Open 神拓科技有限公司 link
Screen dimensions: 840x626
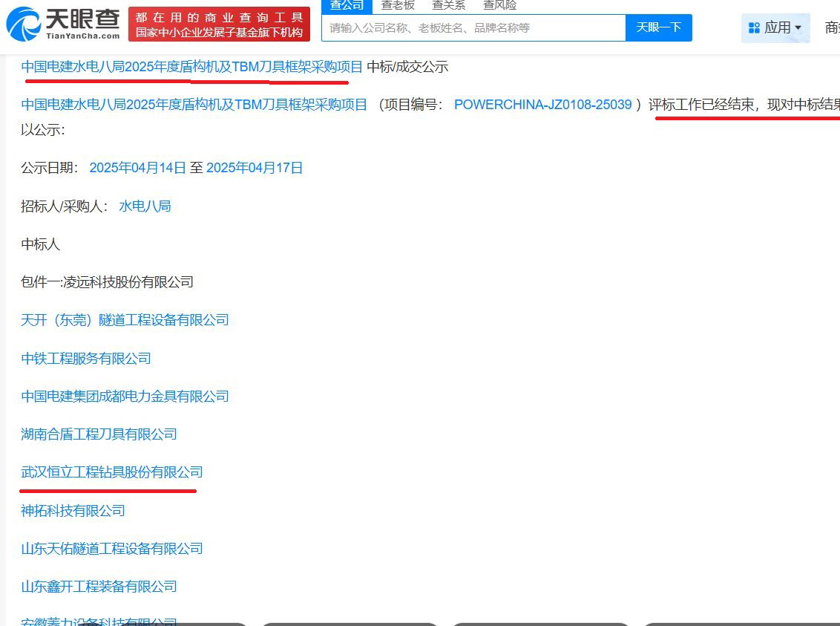tap(73, 511)
